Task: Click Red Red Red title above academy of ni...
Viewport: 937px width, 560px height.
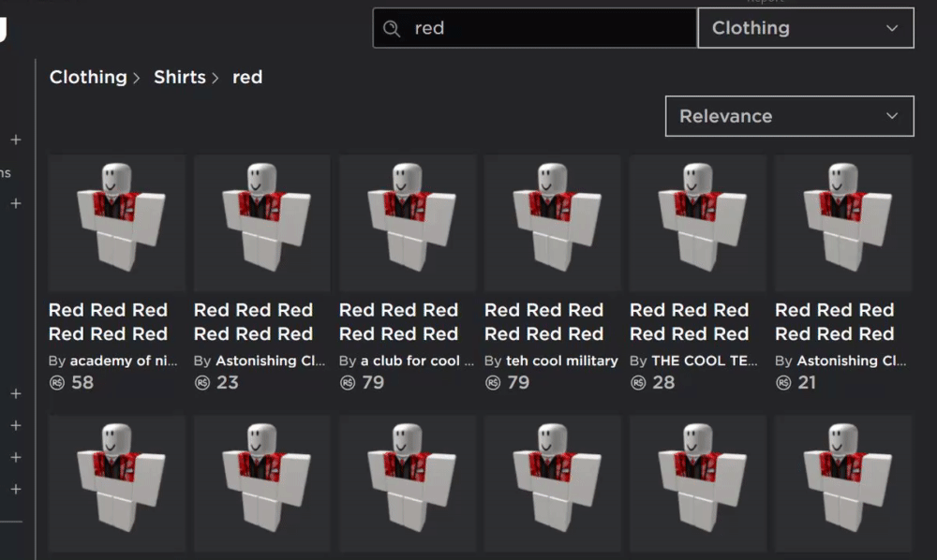Action: pyautogui.click(x=108, y=322)
